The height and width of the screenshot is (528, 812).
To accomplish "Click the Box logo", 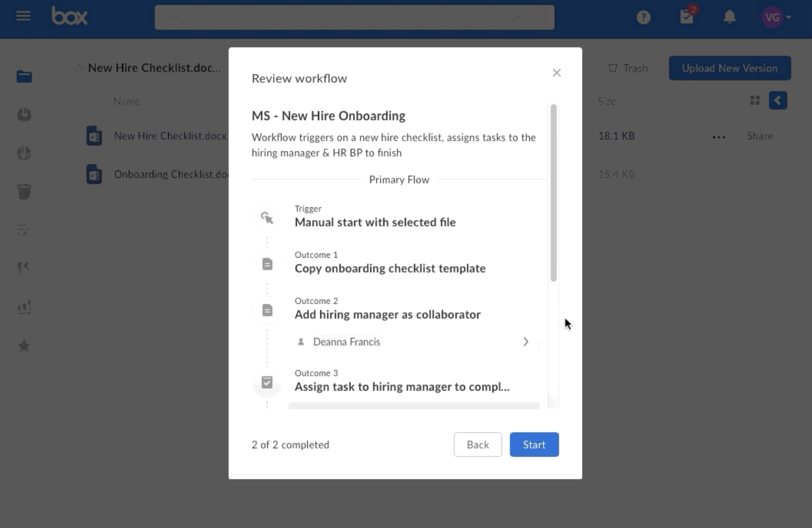I will click(69, 16).
